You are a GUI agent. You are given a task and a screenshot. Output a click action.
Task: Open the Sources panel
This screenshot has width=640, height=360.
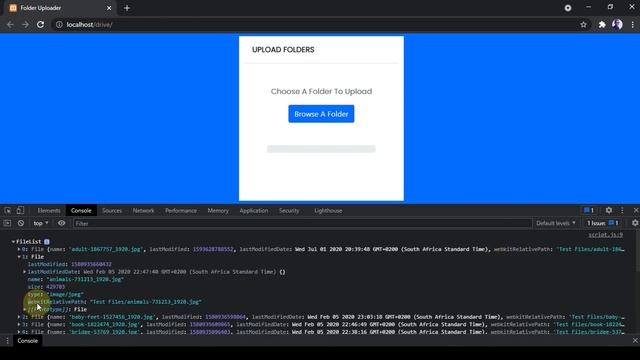pyautogui.click(x=112, y=211)
